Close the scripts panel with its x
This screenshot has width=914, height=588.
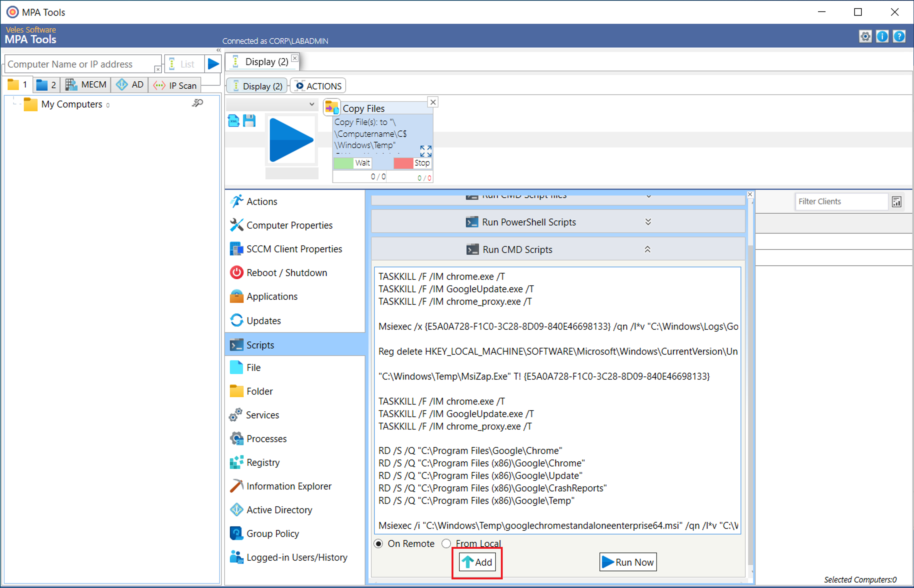pyautogui.click(x=750, y=194)
